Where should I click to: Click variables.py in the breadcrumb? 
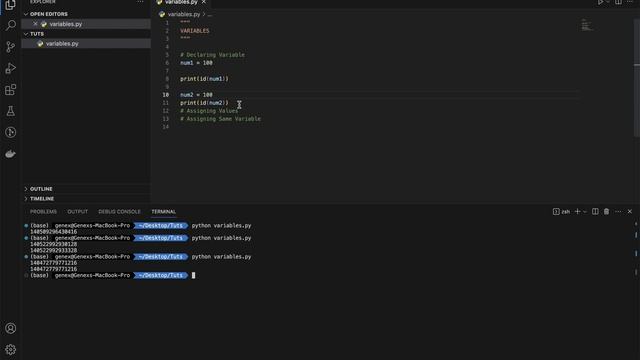[x=184, y=14]
